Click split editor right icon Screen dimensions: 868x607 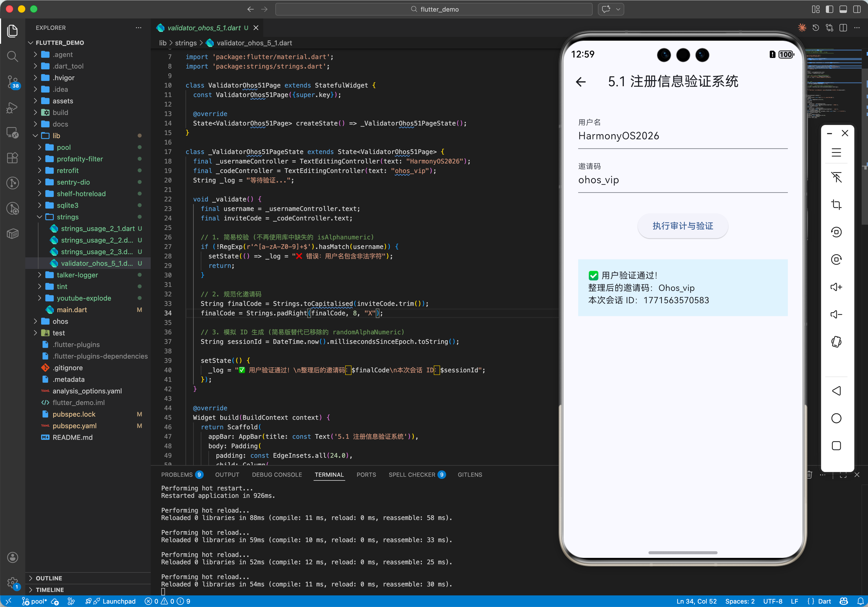[x=843, y=28]
